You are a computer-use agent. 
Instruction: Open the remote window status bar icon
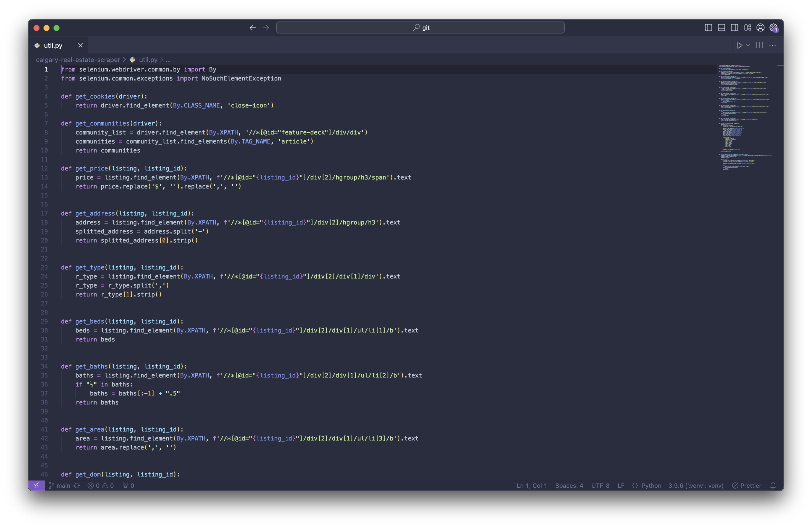click(x=36, y=485)
